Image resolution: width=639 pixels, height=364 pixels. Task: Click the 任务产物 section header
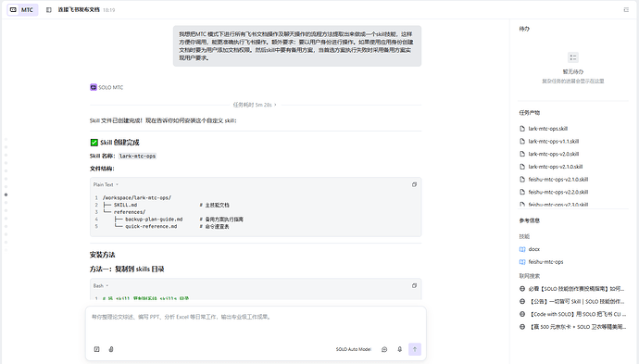(x=530, y=112)
